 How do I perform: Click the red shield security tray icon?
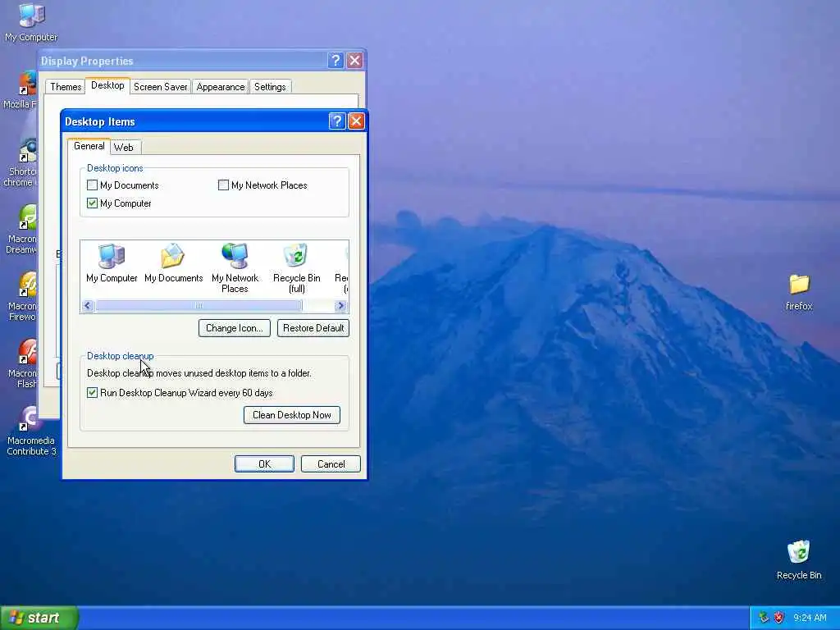pyautogui.click(x=778, y=618)
